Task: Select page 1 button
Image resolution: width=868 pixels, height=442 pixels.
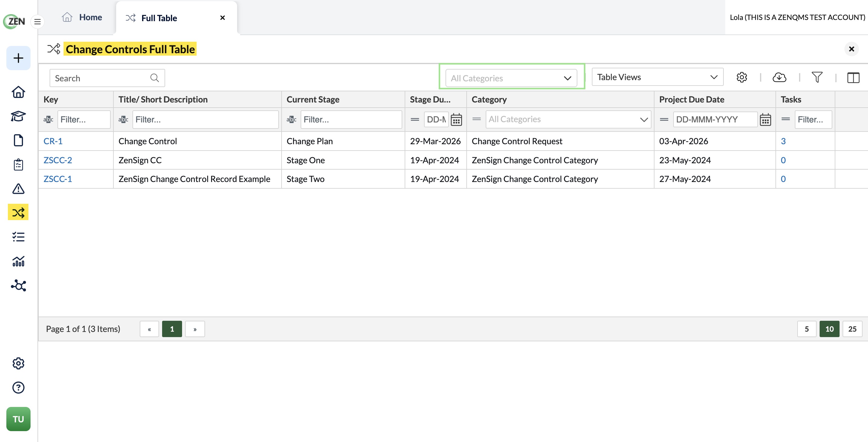Action: tap(172, 329)
